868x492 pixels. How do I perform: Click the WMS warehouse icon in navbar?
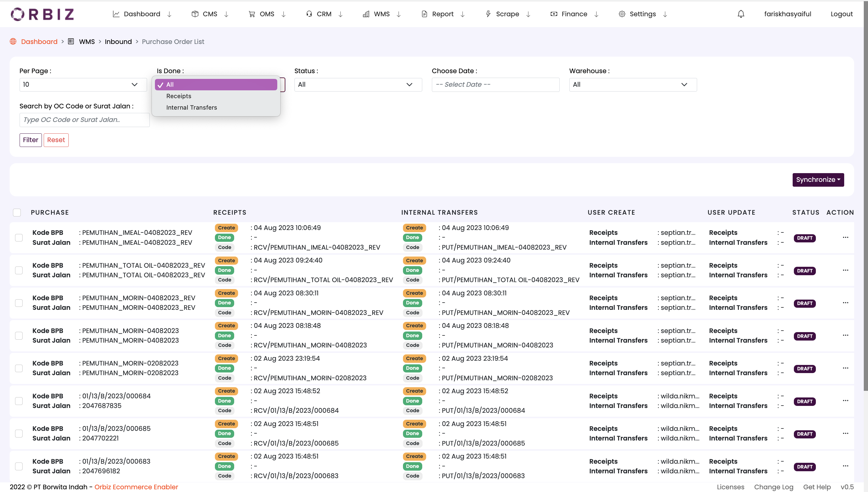(366, 14)
